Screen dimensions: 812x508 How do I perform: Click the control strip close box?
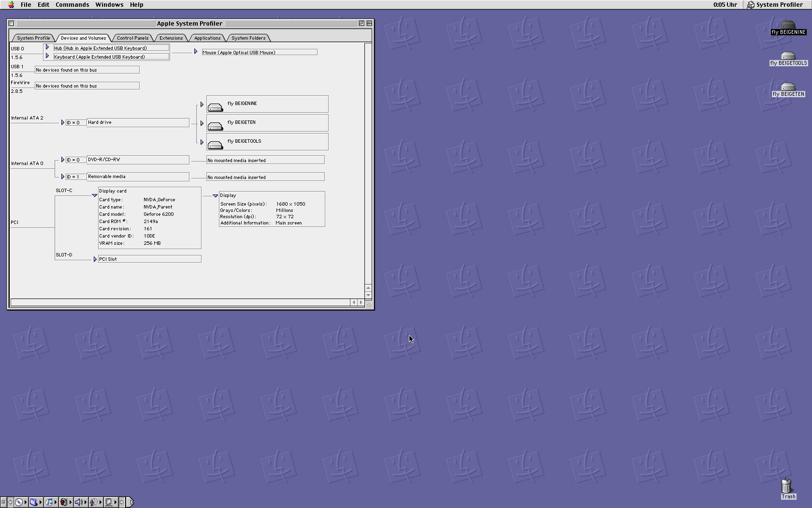click(3, 502)
